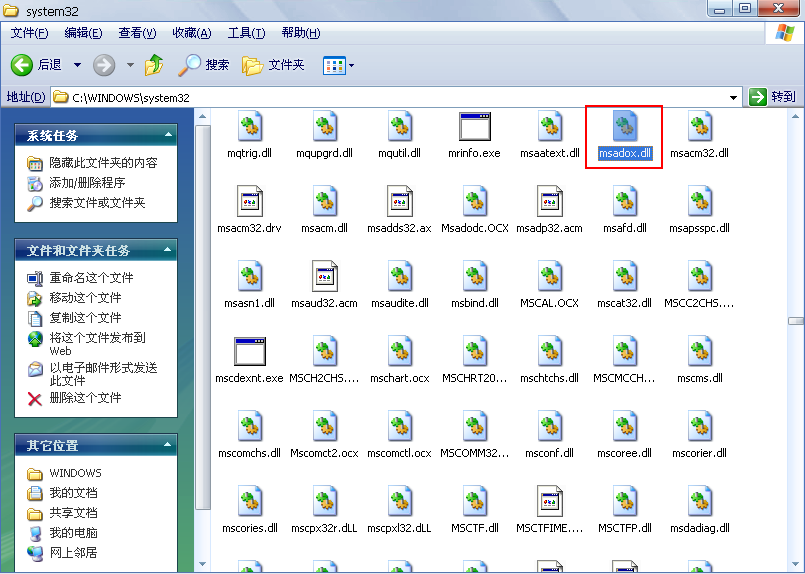The image size is (805, 574).
Task: Open the 工具(T) menu
Action: click(x=246, y=33)
